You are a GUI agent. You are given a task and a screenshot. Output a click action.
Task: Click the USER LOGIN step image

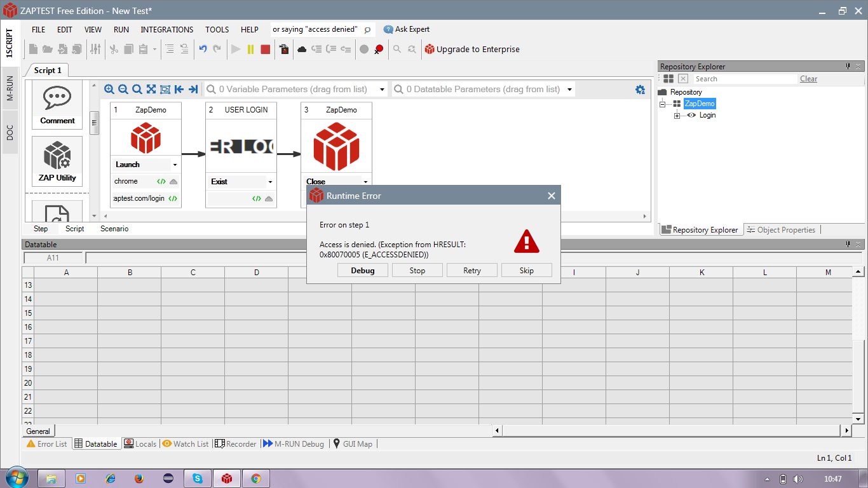[241, 146]
